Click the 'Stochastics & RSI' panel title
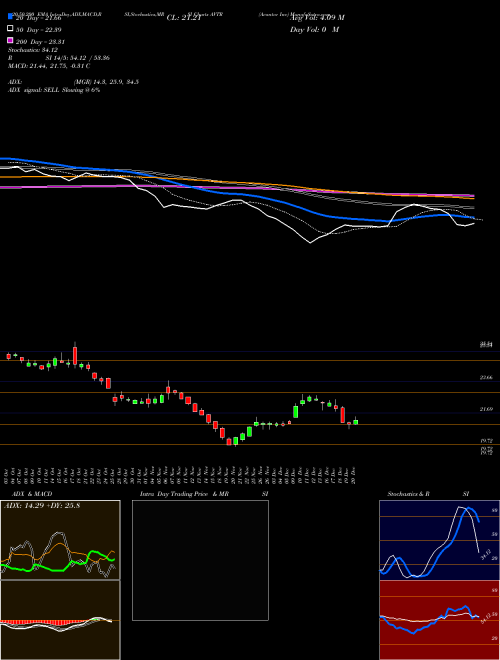500x660 pixels. coord(428,494)
